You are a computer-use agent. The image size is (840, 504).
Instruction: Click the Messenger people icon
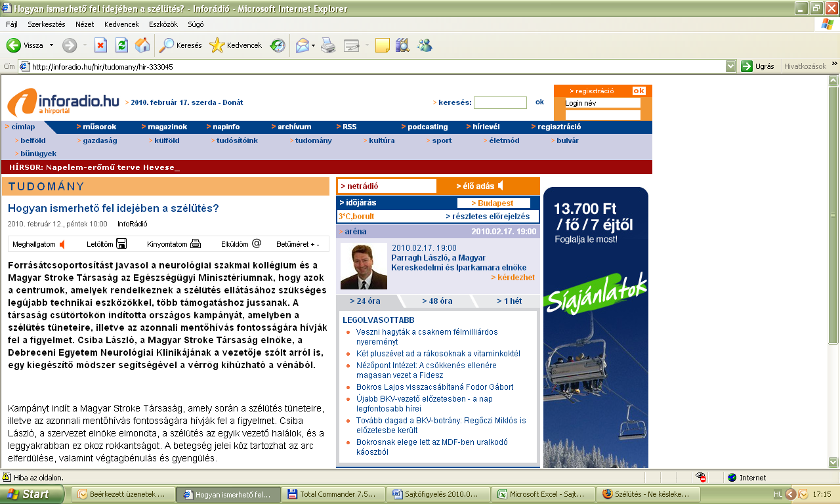pos(425,45)
